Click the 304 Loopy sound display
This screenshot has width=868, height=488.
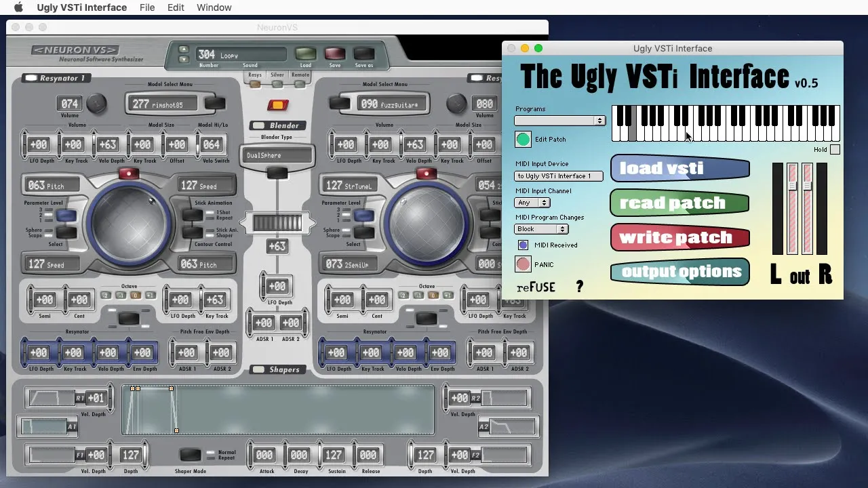tap(241, 55)
